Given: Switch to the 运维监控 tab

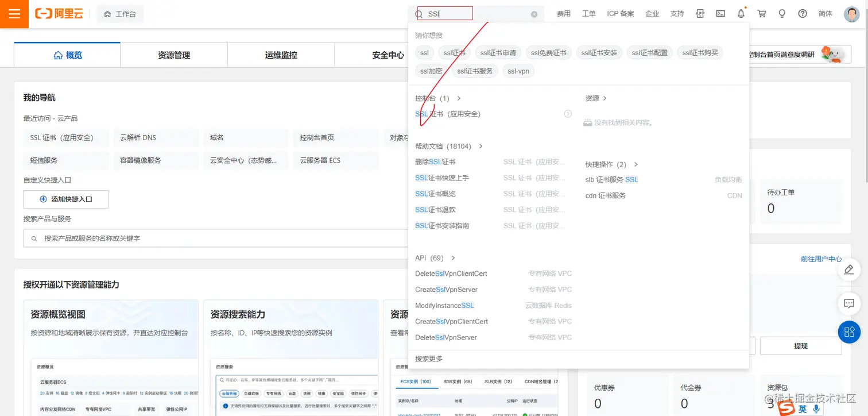Looking at the screenshot, I should click(x=281, y=55).
